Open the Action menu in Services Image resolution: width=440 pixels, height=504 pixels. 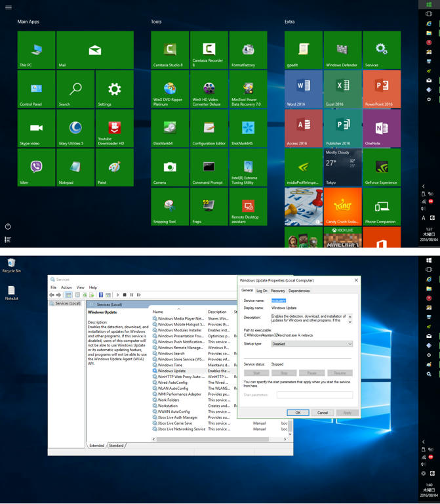click(66, 287)
